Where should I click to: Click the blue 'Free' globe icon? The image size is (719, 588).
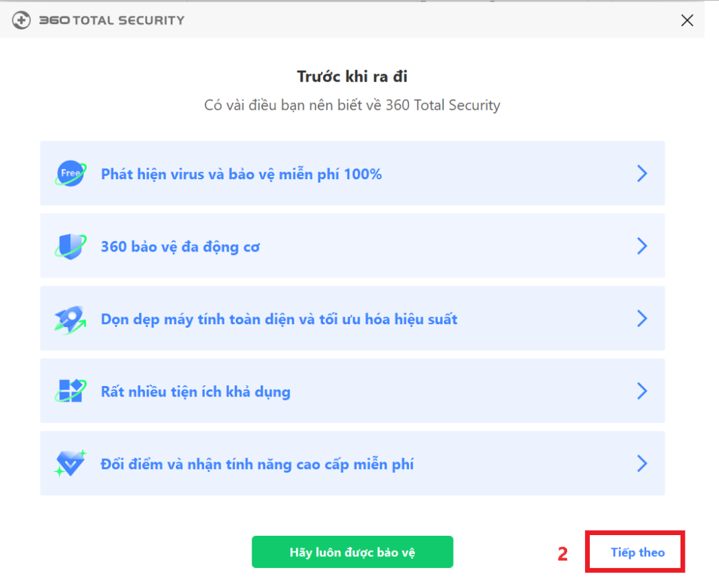click(70, 174)
